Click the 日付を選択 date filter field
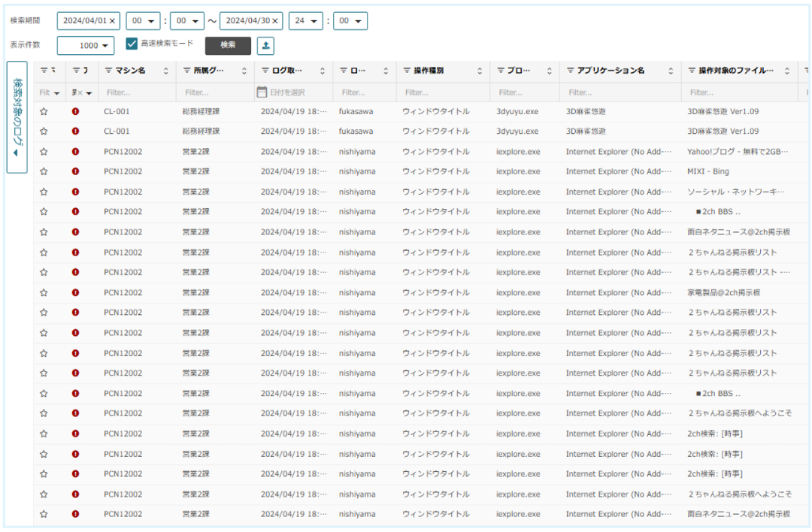 pyautogui.click(x=293, y=92)
